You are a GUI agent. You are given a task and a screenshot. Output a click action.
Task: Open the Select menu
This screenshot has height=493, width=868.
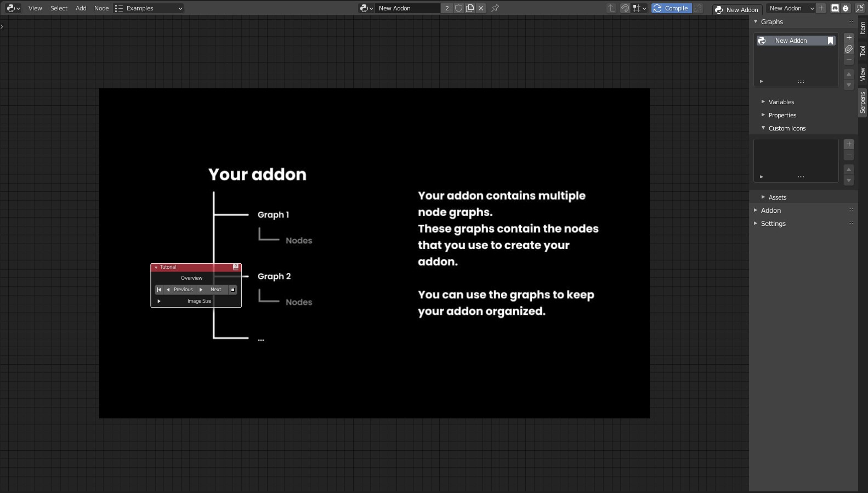[59, 8]
